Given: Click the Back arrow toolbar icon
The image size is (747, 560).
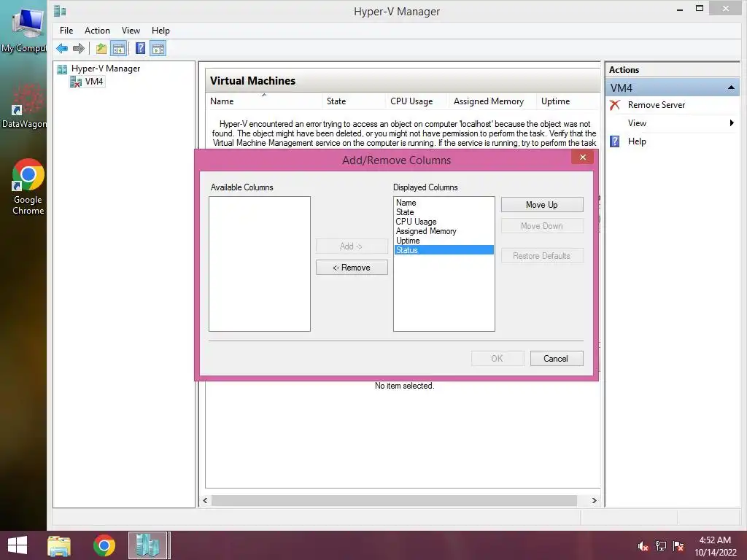Looking at the screenshot, I should pyautogui.click(x=62, y=49).
